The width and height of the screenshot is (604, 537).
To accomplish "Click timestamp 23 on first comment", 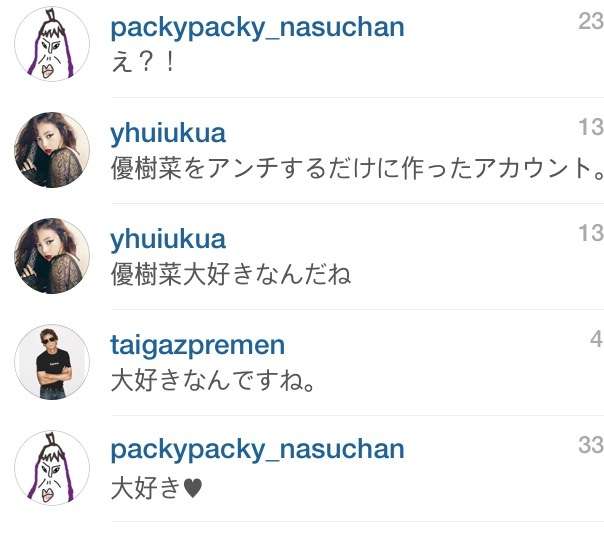I will click(x=591, y=21).
